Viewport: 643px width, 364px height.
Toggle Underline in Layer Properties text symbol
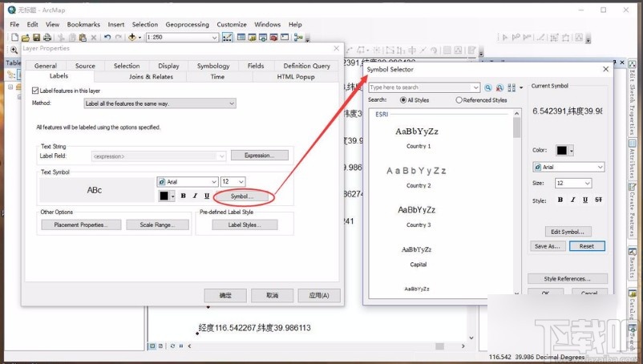[207, 196]
